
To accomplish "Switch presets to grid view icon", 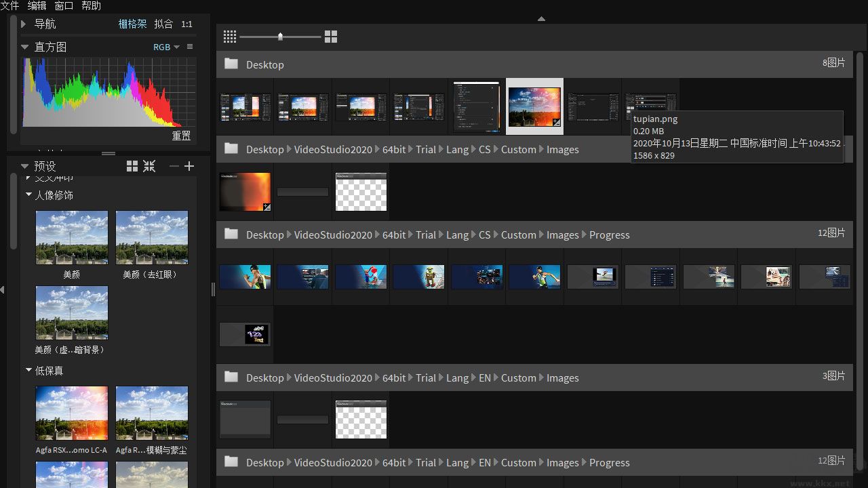I will 132,166.
